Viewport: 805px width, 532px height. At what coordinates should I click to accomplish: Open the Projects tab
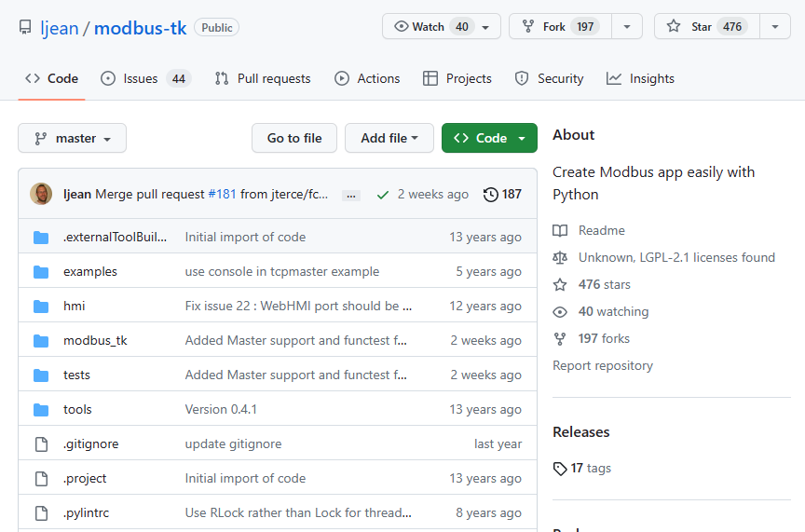(x=457, y=78)
